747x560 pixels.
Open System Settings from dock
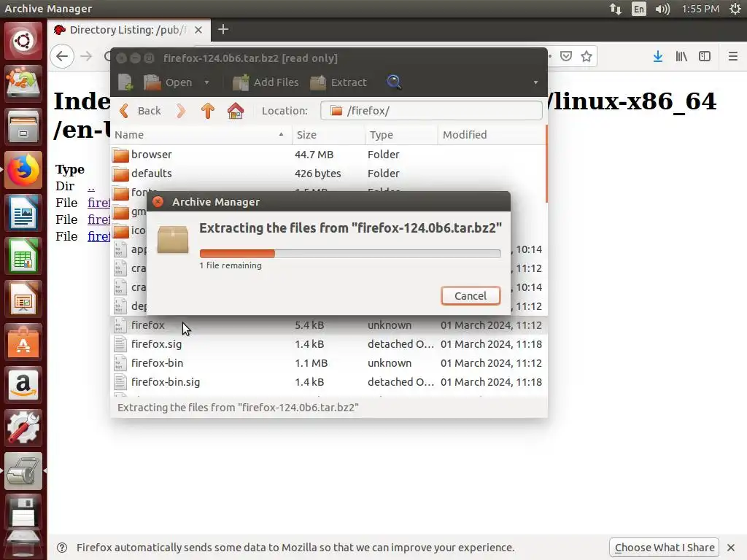[x=23, y=428]
